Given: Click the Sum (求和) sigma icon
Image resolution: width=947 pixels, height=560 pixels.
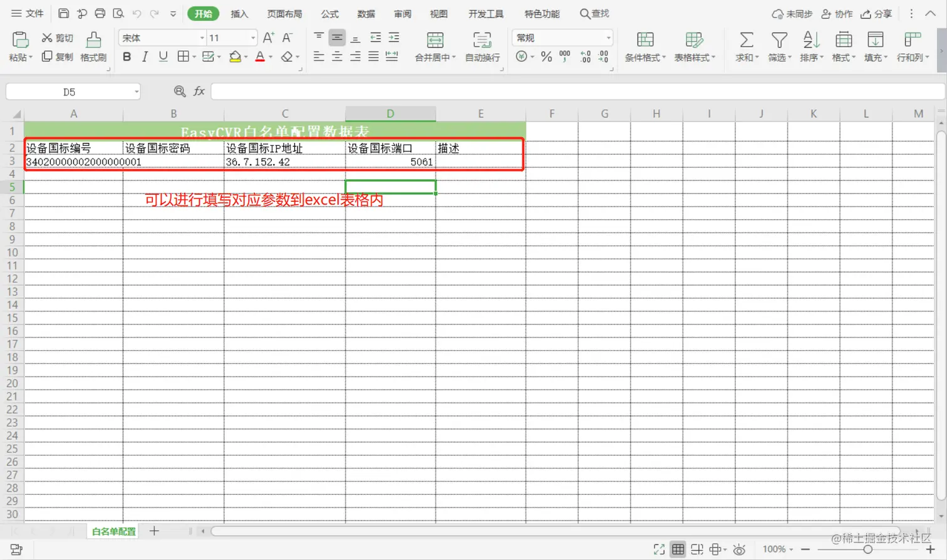Looking at the screenshot, I should (746, 40).
